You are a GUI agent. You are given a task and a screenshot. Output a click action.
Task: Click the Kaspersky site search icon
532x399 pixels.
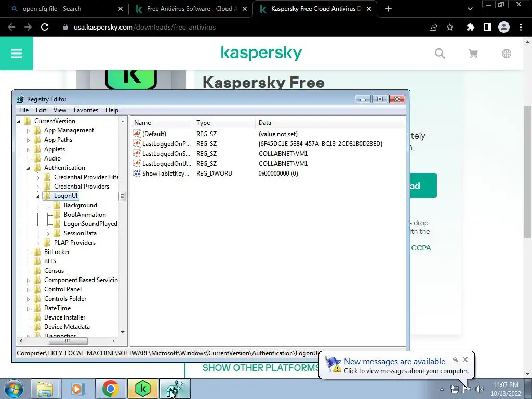pos(440,54)
